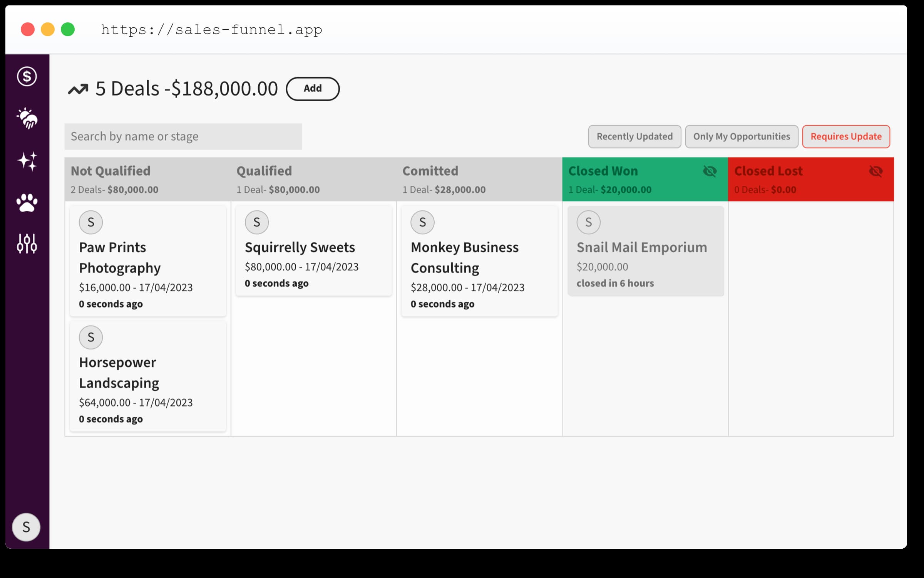
Task: Click the Add deal button
Action: tap(313, 89)
